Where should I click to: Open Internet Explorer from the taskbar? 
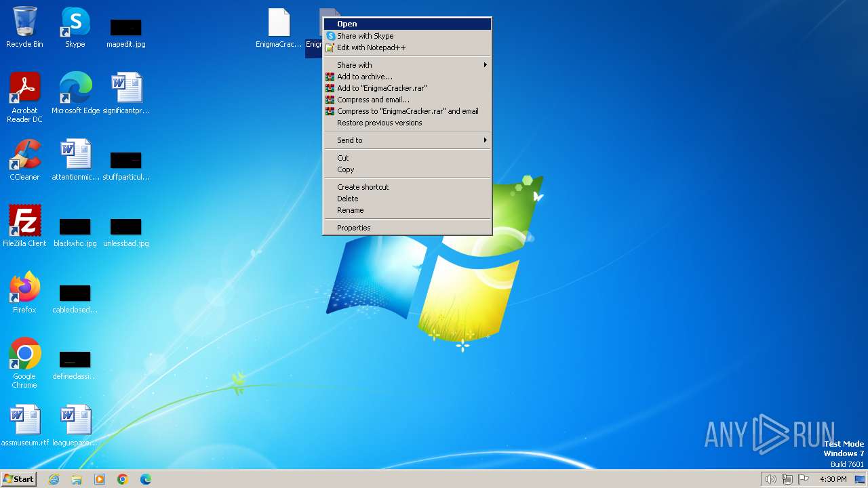pyautogui.click(x=54, y=479)
